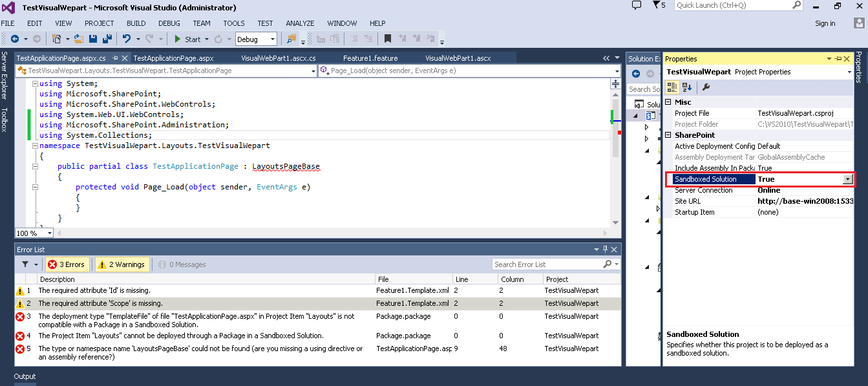This screenshot has height=386, width=868.
Task: Toggle the 3 Errors filter
Action: (67, 264)
